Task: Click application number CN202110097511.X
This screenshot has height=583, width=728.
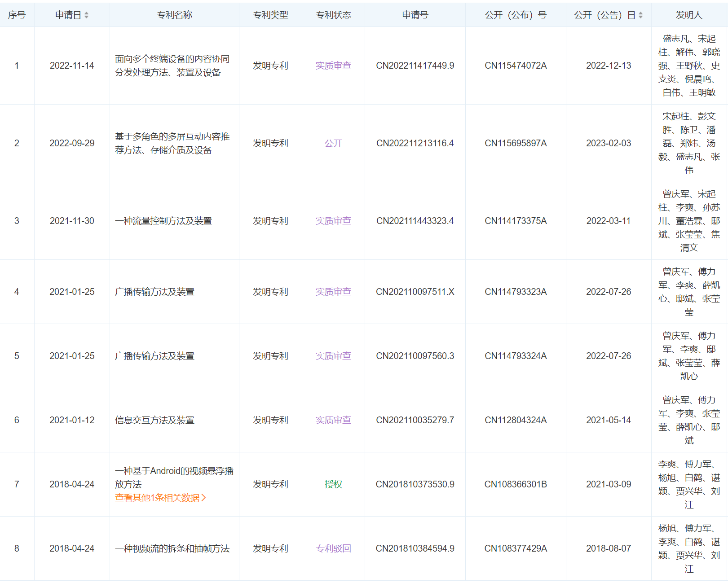Action: pos(415,292)
